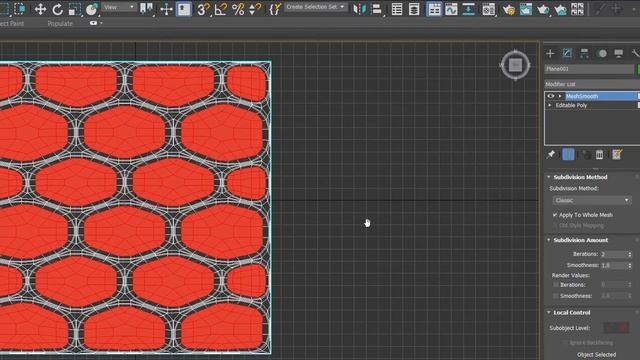Remove modifier from stack trash button
Screen dimensions: 640x360
599,155
